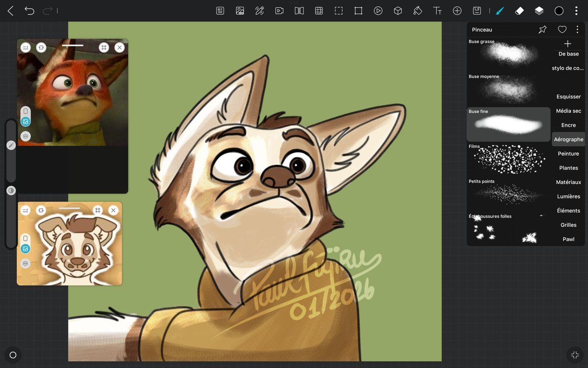588x368 pixels.
Task: Open the stylo de co... category
Action: click(x=568, y=68)
